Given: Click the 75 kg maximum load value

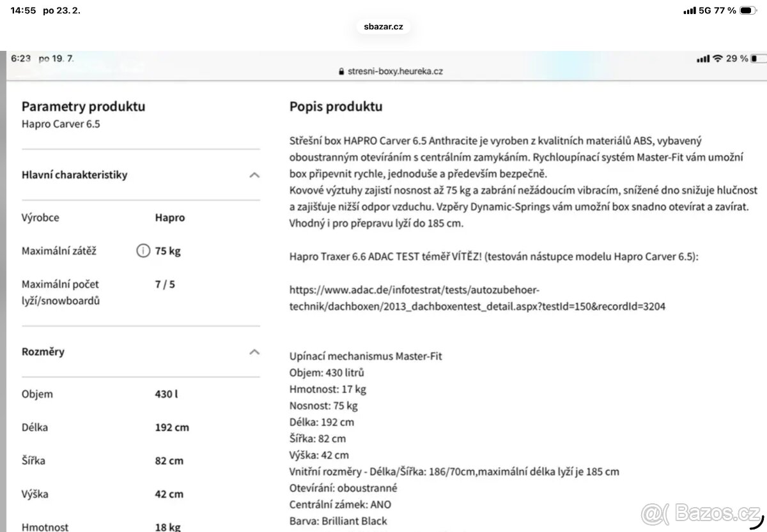Looking at the screenshot, I should tap(167, 251).
